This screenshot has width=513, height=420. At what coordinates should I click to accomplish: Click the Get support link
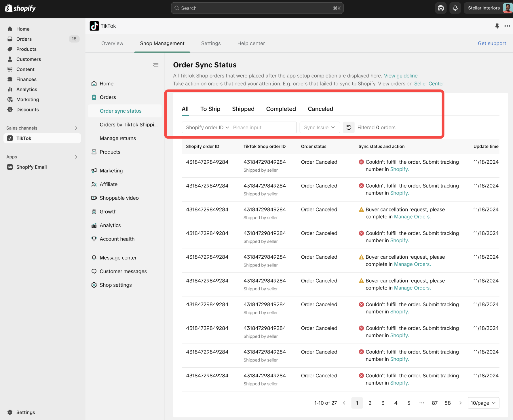(x=492, y=43)
